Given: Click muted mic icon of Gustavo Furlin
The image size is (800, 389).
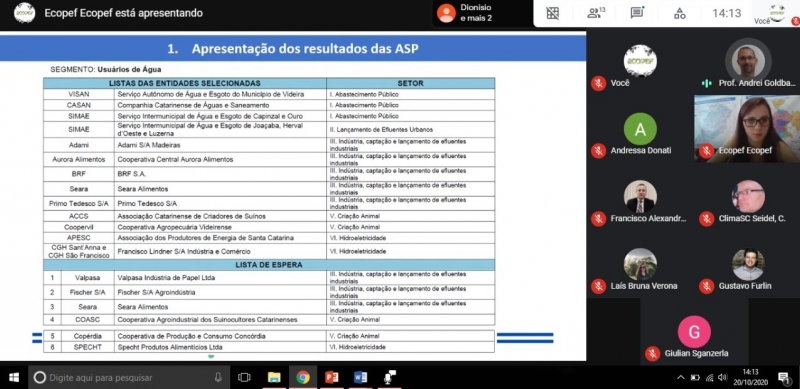Looking at the screenshot, I should pos(707,286).
